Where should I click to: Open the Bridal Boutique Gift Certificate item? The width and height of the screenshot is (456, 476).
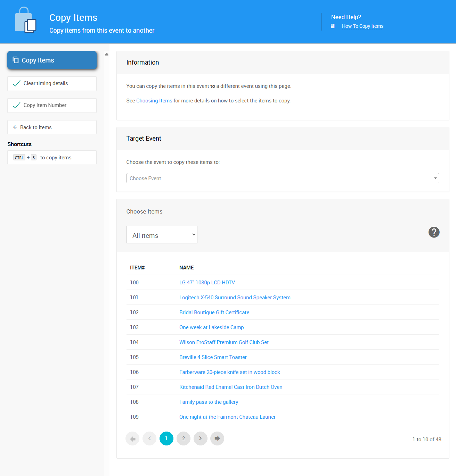(x=214, y=312)
